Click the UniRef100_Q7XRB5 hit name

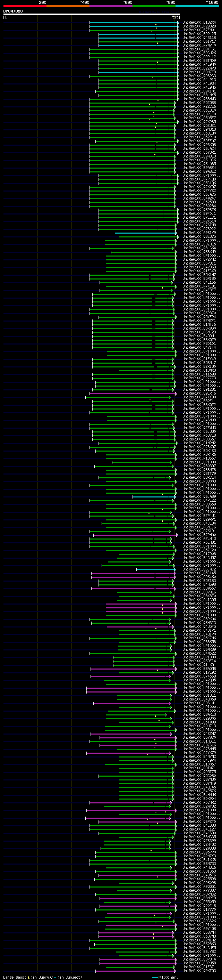pyautogui.click(x=199, y=122)
